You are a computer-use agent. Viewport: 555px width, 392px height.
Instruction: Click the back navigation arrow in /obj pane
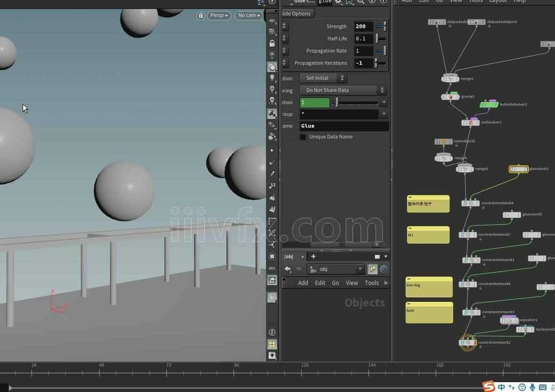coord(288,269)
